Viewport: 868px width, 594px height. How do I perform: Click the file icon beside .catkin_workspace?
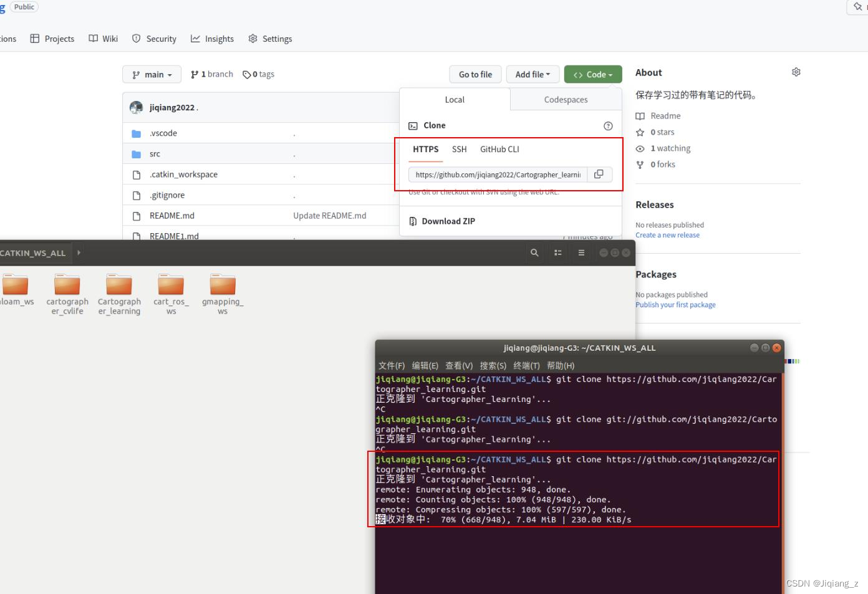click(x=137, y=175)
